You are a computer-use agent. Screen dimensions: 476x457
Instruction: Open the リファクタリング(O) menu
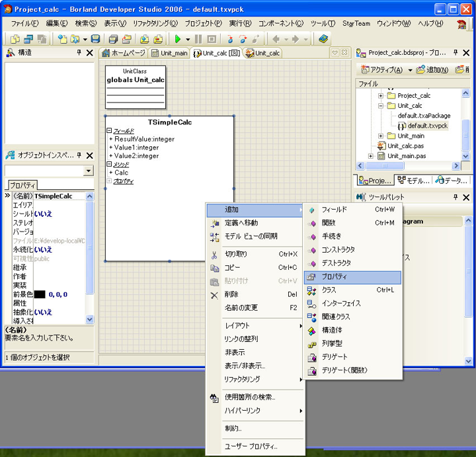[155, 23]
